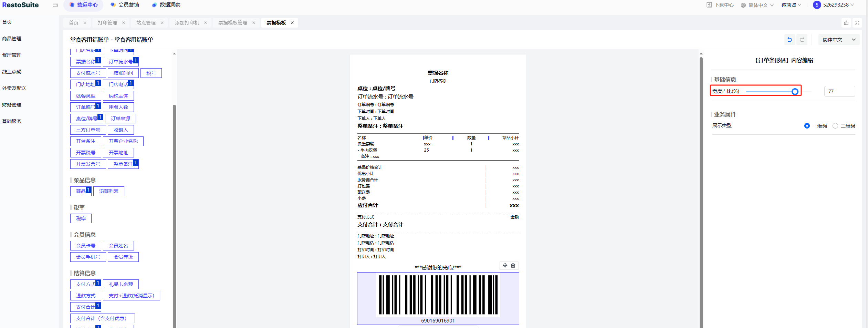Add the 支付+退款(抵消显示) field
868x328 pixels.
(x=132, y=296)
